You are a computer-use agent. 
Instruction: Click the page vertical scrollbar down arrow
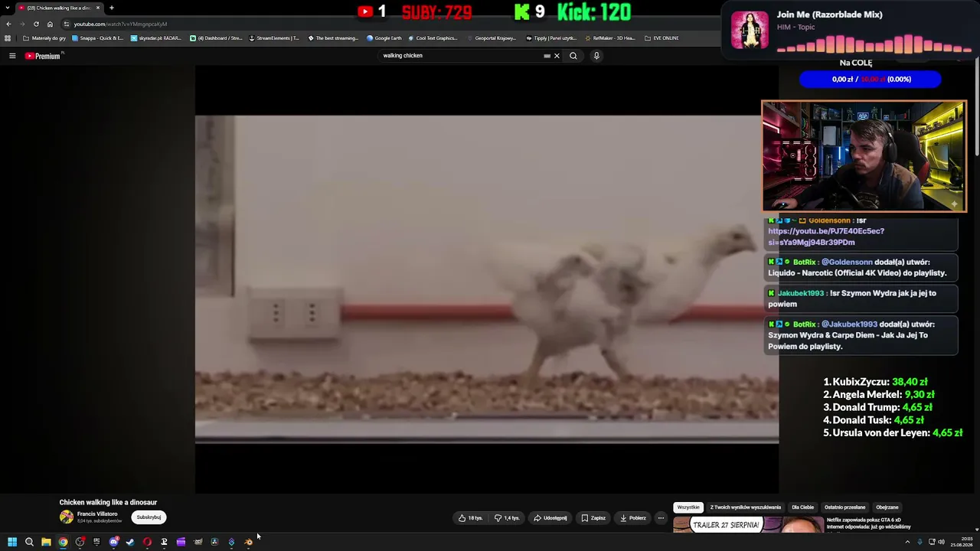click(x=977, y=530)
